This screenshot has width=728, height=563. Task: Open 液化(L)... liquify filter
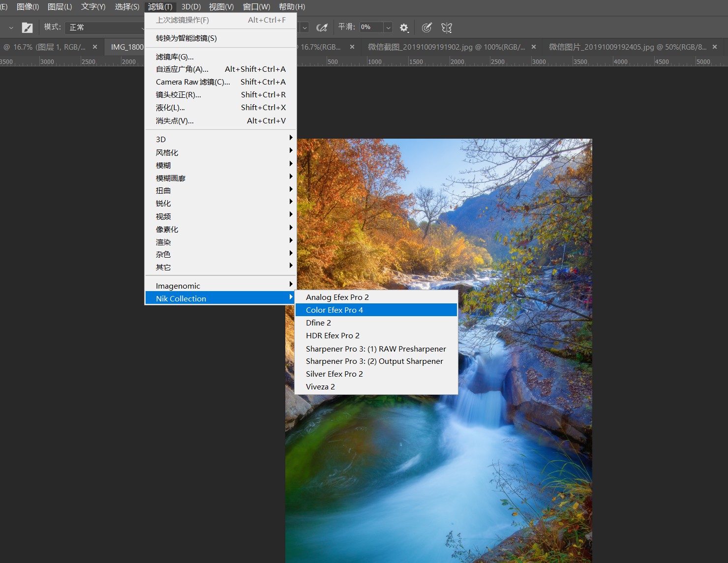[221, 108]
